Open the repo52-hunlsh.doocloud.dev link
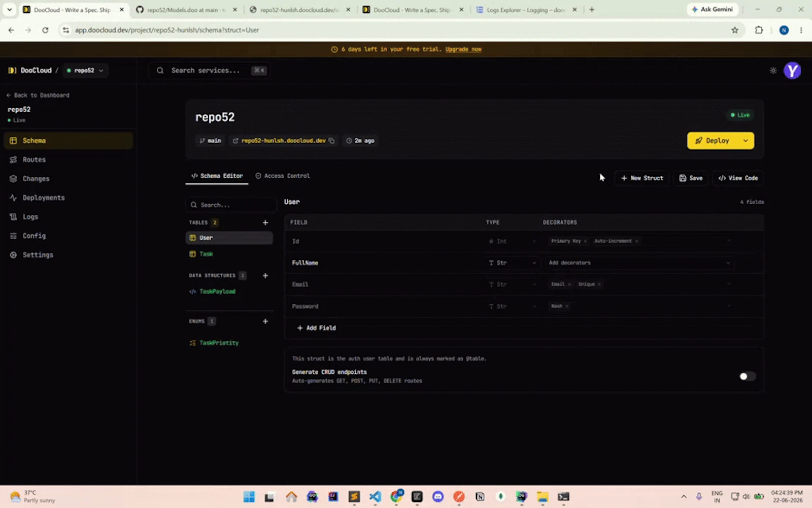This screenshot has height=508, width=812. [283, 141]
